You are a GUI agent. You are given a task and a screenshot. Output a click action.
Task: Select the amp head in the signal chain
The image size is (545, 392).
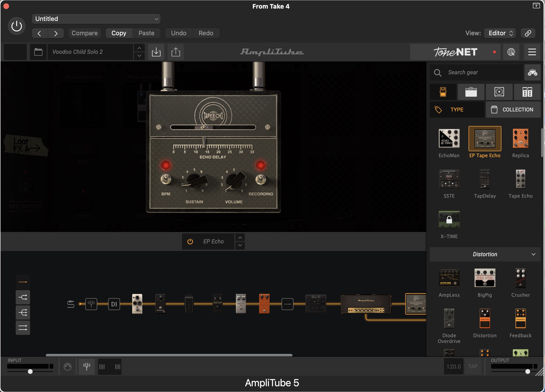click(x=366, y=304)
